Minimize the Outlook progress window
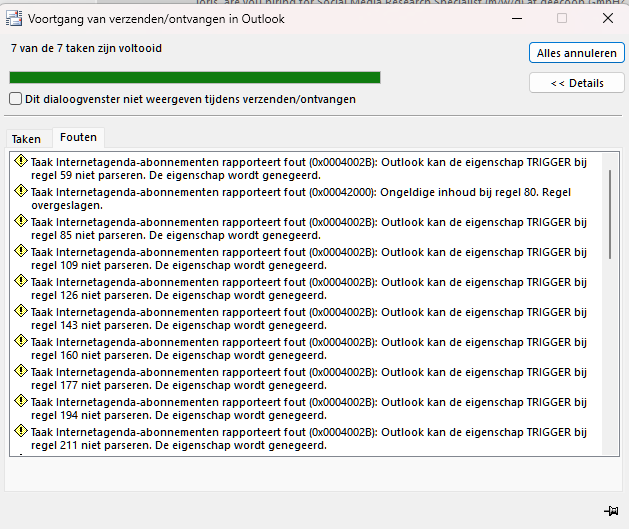 517,18
